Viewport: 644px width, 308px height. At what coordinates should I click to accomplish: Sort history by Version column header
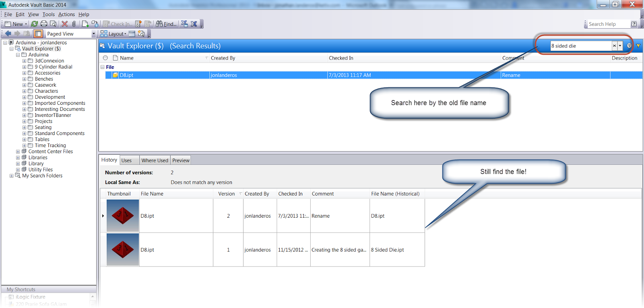coord(227,194)
